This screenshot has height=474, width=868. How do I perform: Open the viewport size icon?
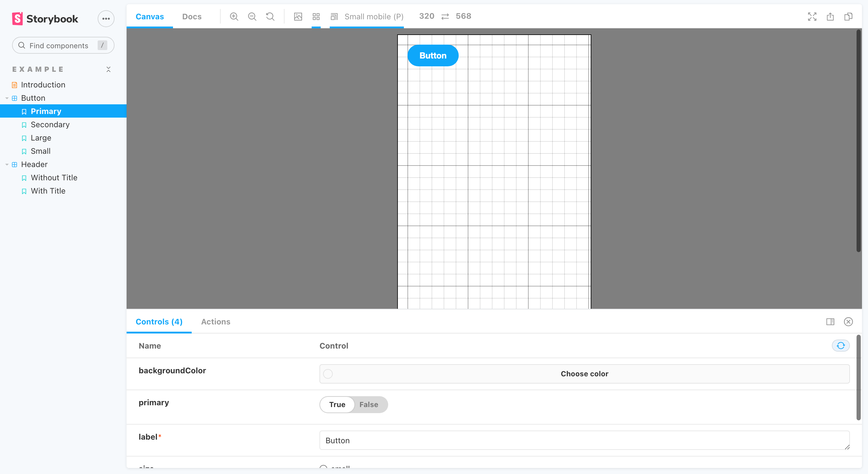pos(334,17)
